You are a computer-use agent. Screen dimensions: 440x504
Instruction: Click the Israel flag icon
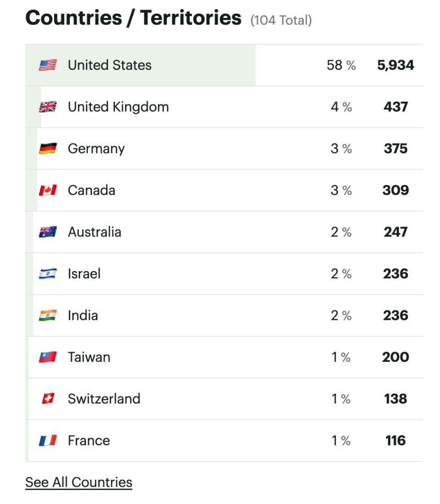[48, 274]
